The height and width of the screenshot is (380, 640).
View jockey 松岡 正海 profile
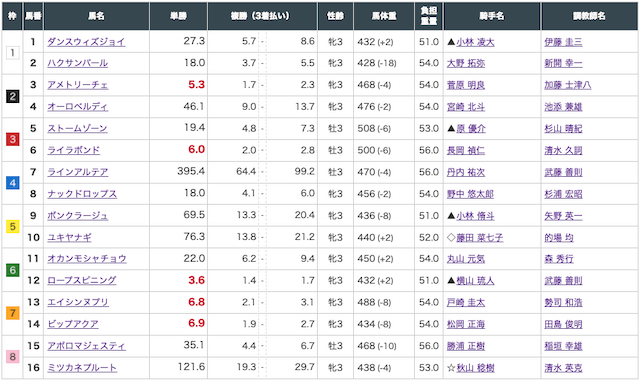pos(466,324)
